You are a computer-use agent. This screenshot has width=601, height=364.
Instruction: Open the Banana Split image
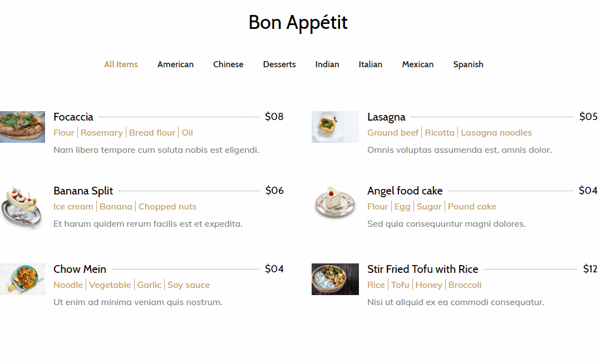point(22,207)
